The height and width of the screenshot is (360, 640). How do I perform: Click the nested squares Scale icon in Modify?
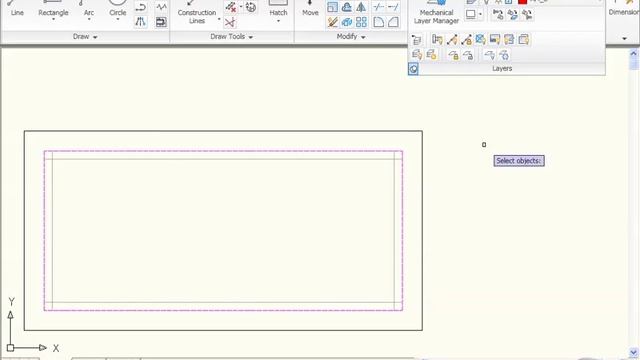332,7
